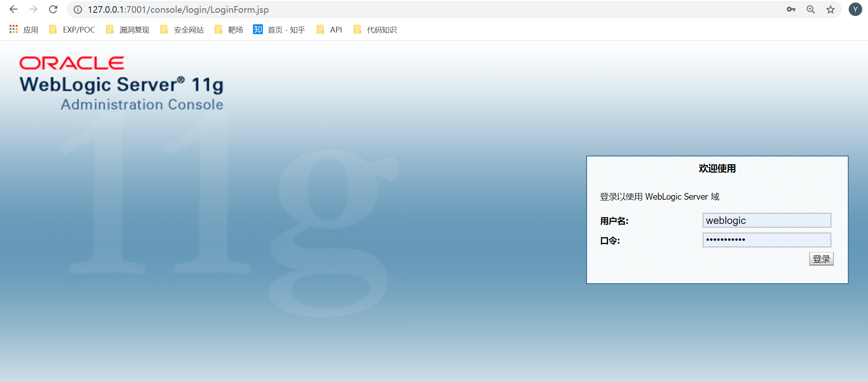Viewport: 868px width, 382px height.
Task: Open the zoom magnifier icon
Action: point(810,9)
